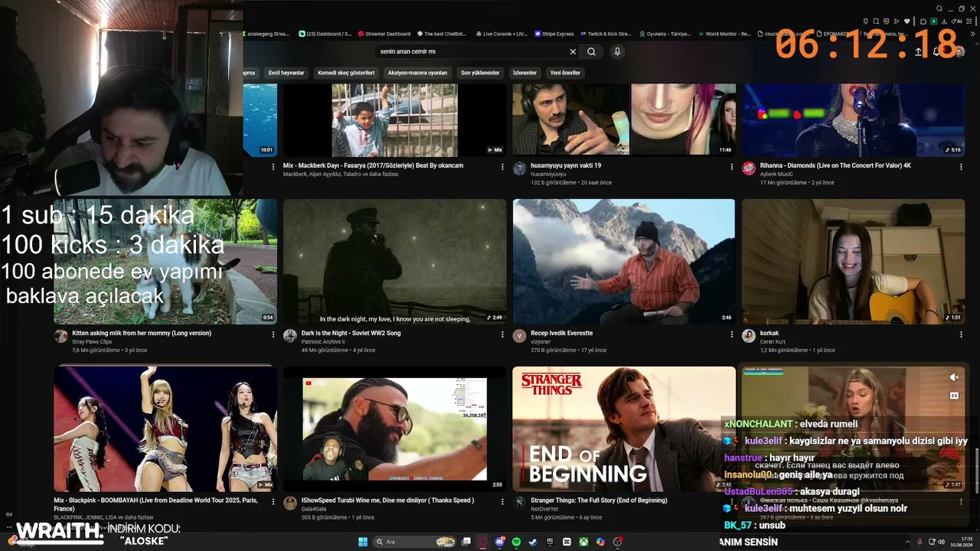Screen dimensions: 980x551
Task: Open the 'korkak' guitar video thumbnail
Action: (854, 262)
